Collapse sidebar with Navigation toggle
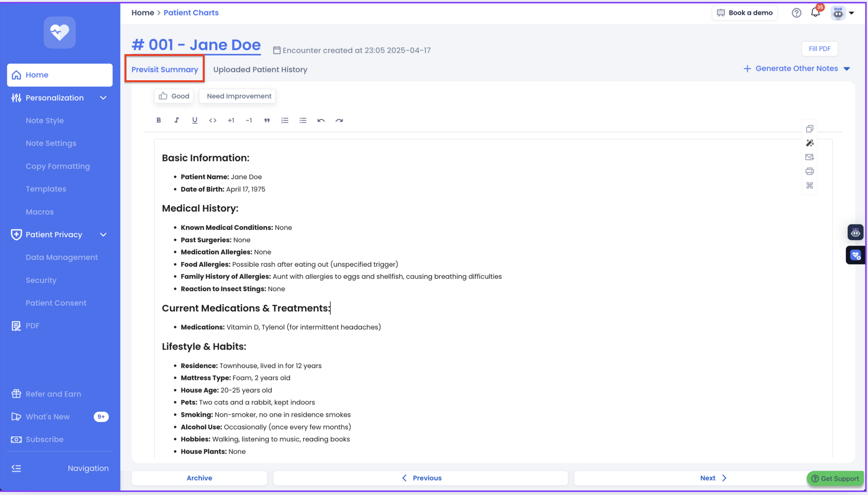 click(16, 468)
